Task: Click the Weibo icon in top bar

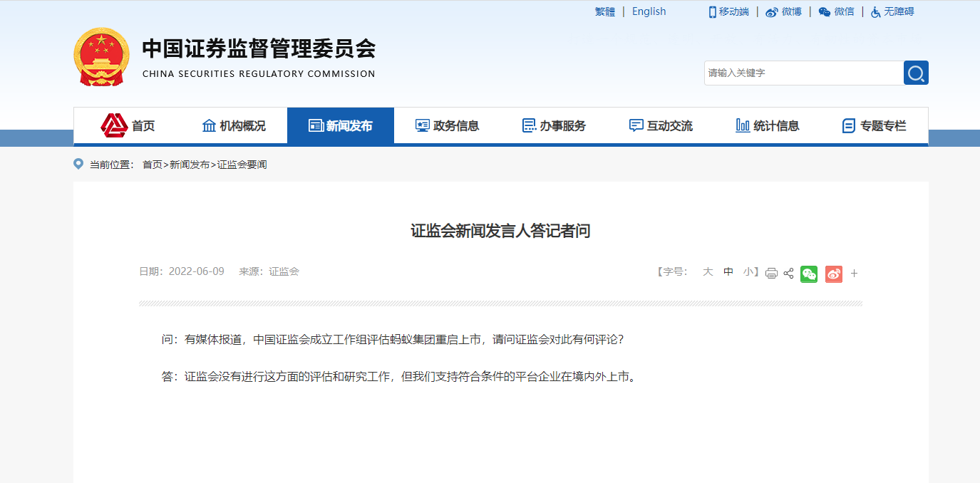Action: coord(772,12)
